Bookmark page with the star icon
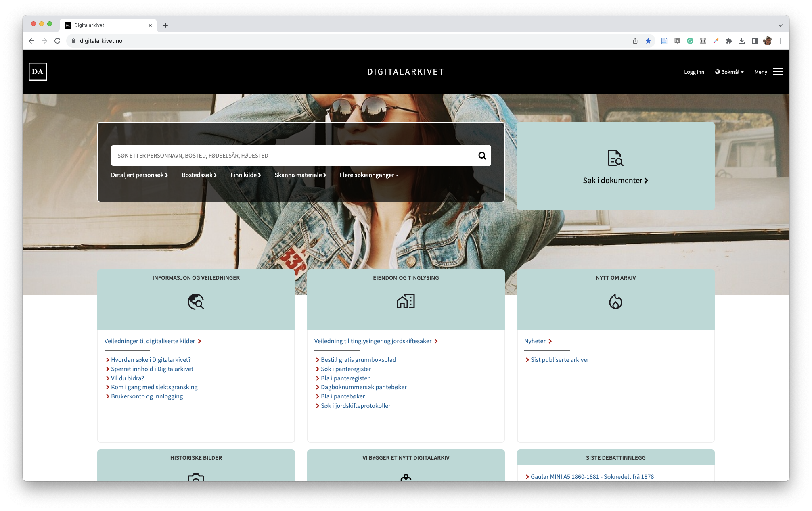The image size is (812, 511). pos(648,41)
